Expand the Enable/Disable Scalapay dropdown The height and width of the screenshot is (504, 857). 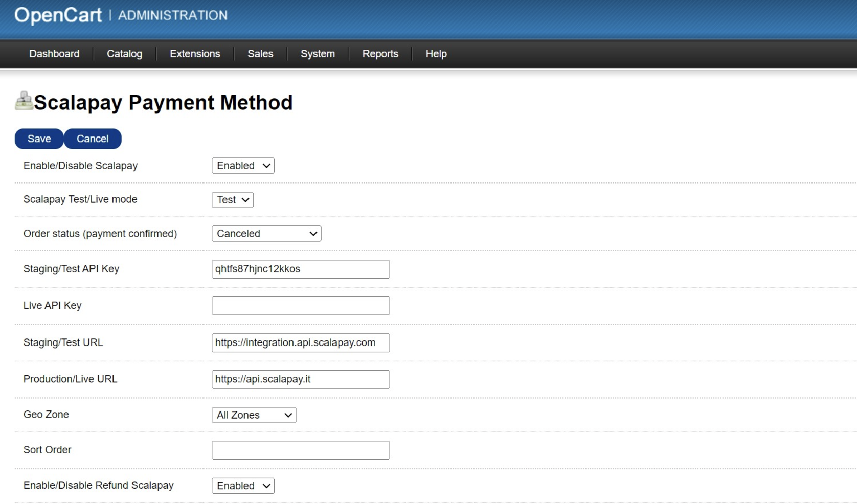click(243, 166)
